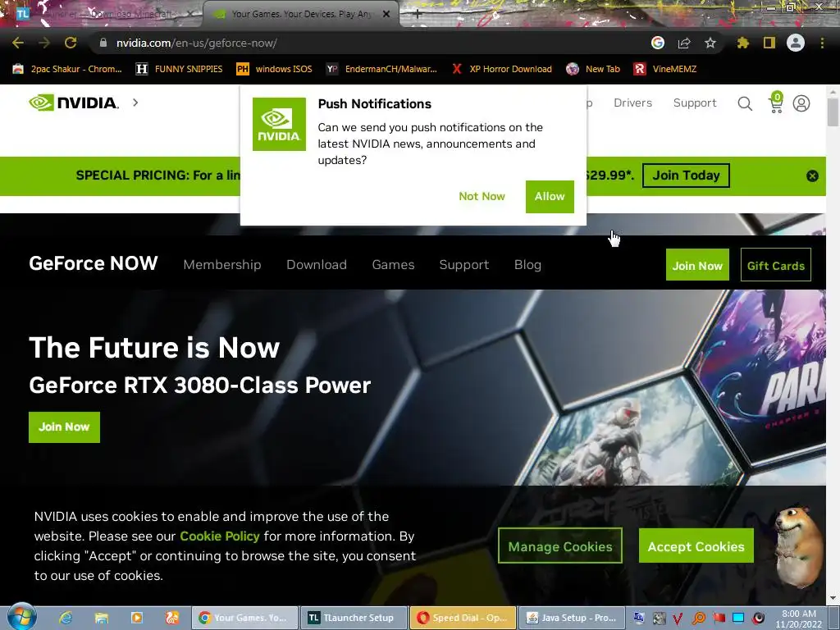Click the Accept Cookies button
This screenshot has width=840, height=630.
pos(696,546)
